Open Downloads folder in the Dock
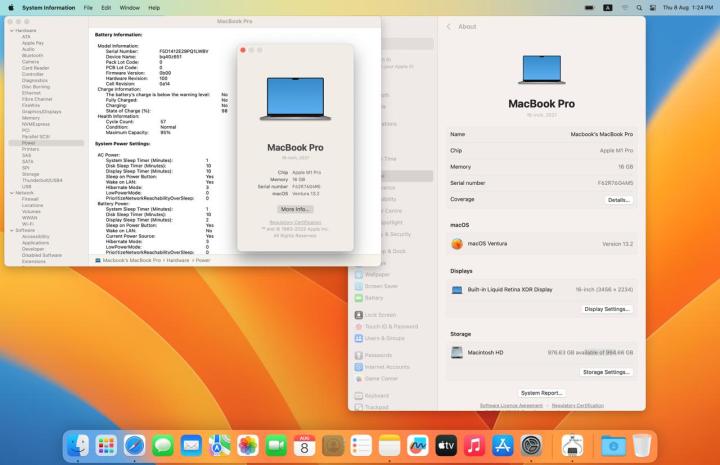Viewport: 720px width, 465px height. click(613, 445)
